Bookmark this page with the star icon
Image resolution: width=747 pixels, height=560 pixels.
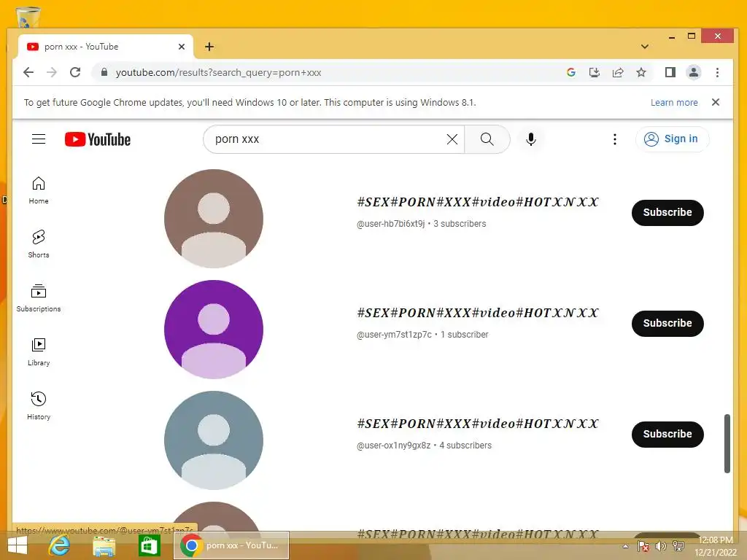pyautogui.click(x=641, y=72)
